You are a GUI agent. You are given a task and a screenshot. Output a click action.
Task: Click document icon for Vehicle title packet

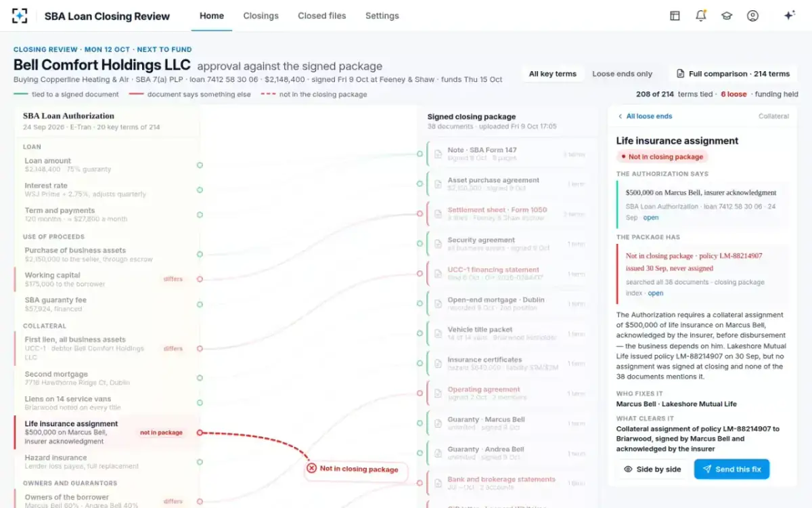pos(438,334)
